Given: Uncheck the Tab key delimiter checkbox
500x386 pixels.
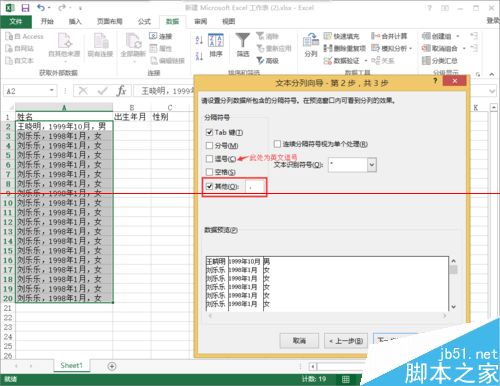Looking at the screenshot, I should point(209,132).
